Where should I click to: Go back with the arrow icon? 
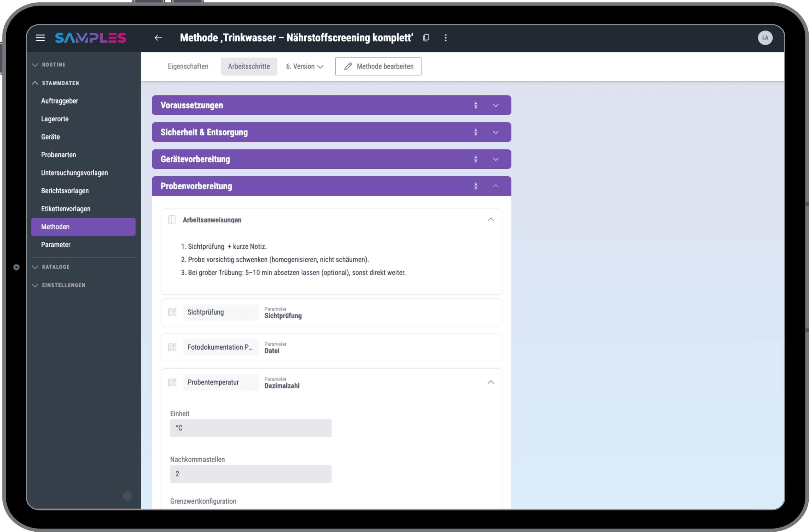(x=158, y=38)
